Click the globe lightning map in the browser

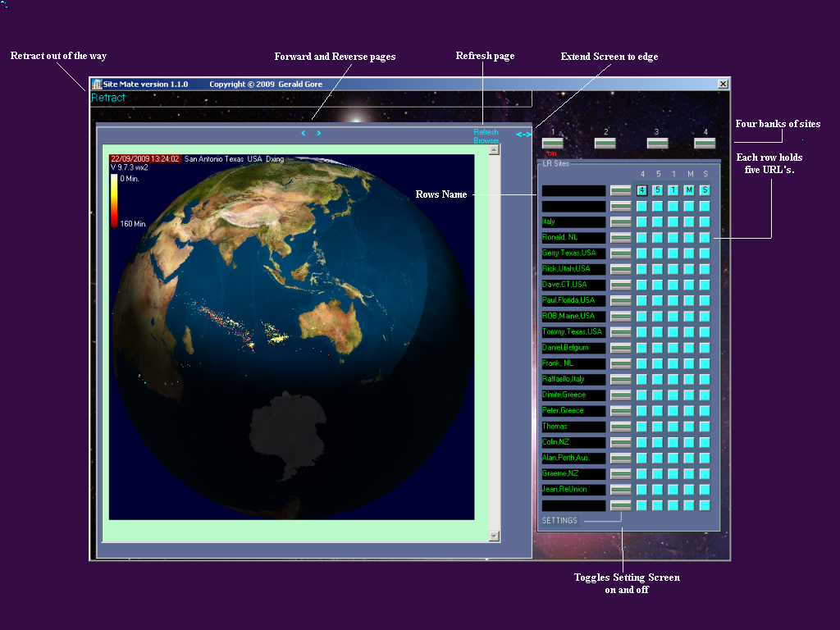[x=291, y=337]
